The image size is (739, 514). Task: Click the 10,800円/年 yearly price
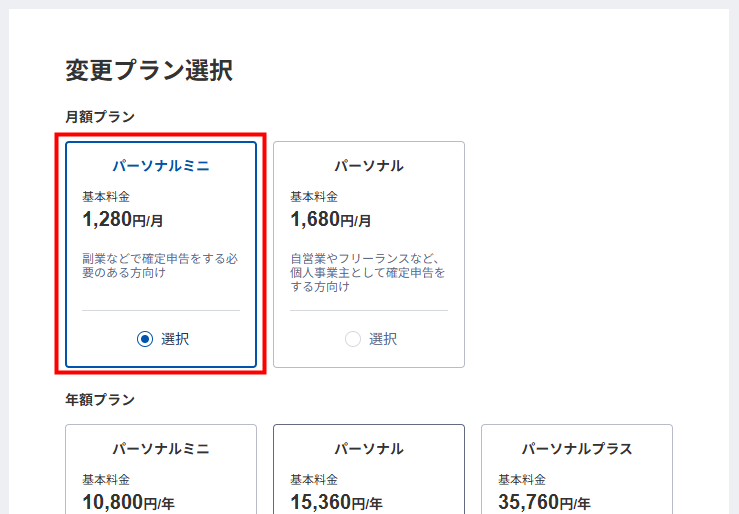129,502
